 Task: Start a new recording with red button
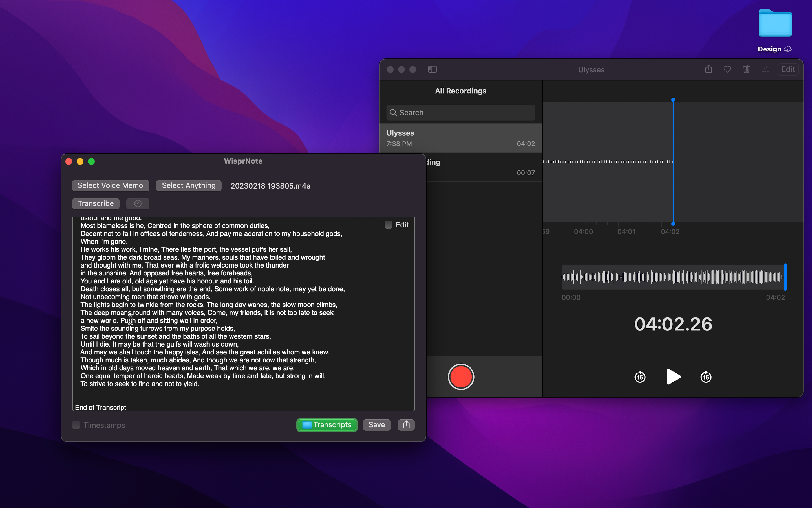pos(461,377)
